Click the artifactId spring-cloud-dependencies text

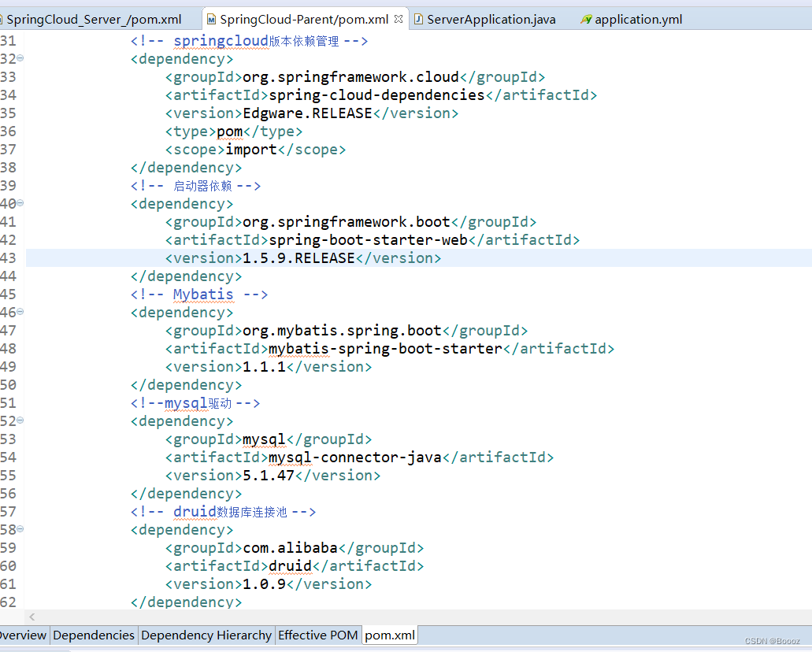click(x=377, y=95)
